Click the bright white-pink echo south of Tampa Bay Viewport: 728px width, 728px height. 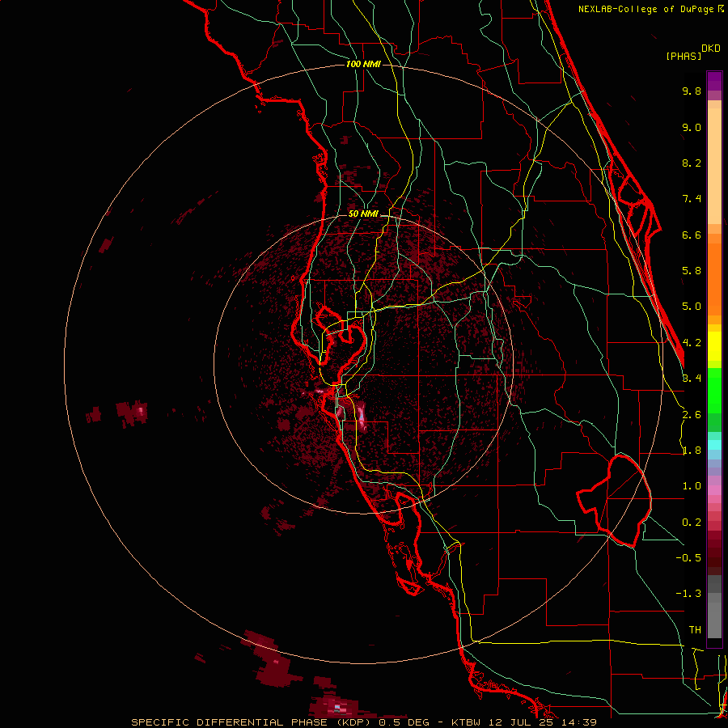click(362, 416)
